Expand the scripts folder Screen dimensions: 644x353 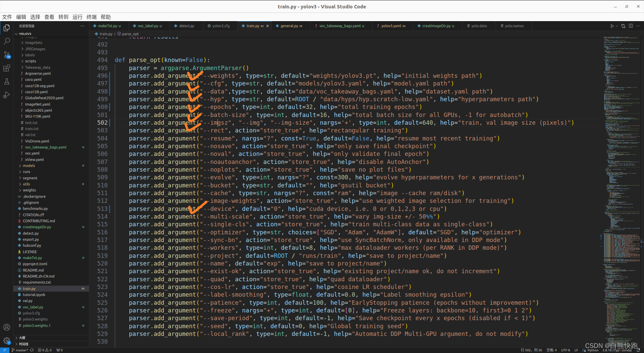point(51,61)
